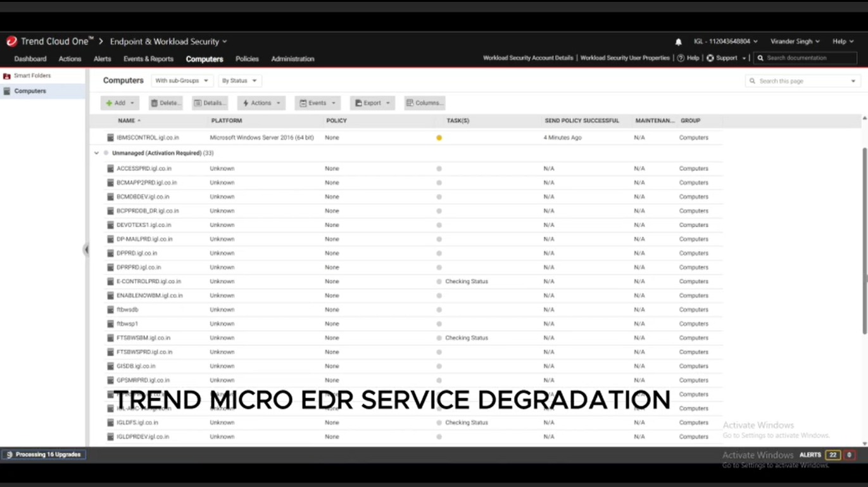Open the Smart Folders icon in sidebar
The height and width of the screenshot is (487, 868).
click(7, 76)
